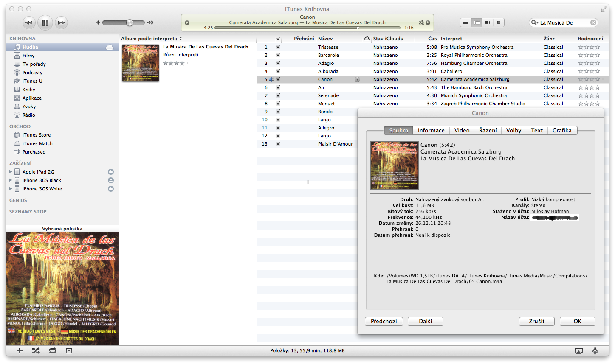Click the album artwork in the Souhrn dialog
This screenshot has height=364, width=615.
[x=395, y=165]
